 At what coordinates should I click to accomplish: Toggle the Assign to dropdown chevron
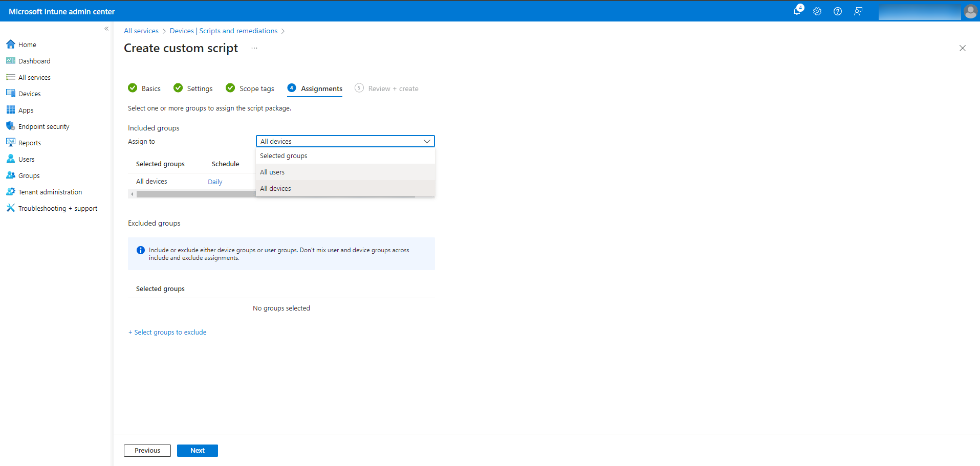pyautogui.click(x=427, y=141)
